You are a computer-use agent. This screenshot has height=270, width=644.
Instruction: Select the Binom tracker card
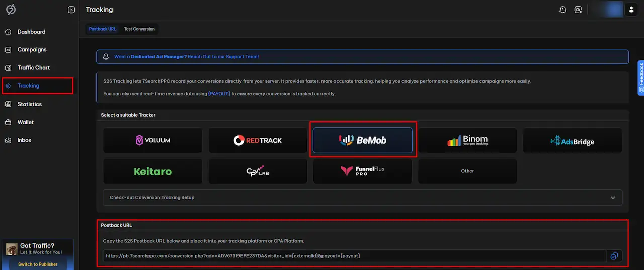coord(467,140)
